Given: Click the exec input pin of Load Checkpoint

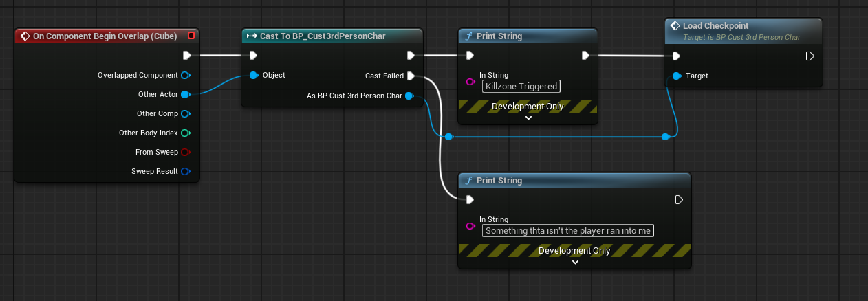Looking at the screenshot, I should coord(676,56).
